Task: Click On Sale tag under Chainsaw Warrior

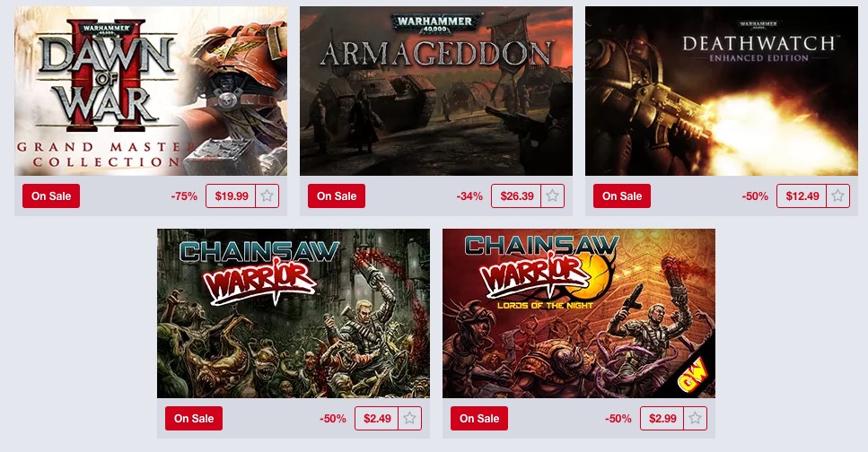Action: coord(194,418)
